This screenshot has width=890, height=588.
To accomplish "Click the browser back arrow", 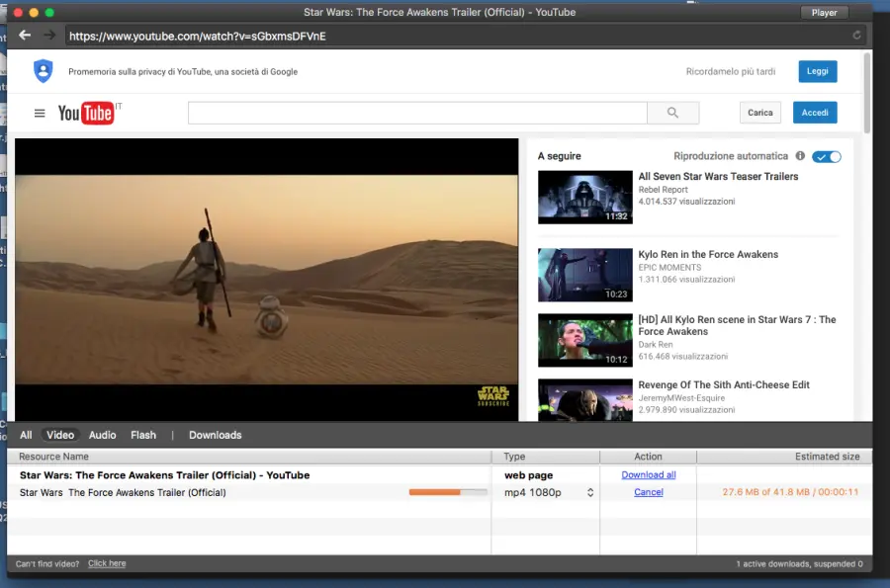I will [x=24, y=35].
